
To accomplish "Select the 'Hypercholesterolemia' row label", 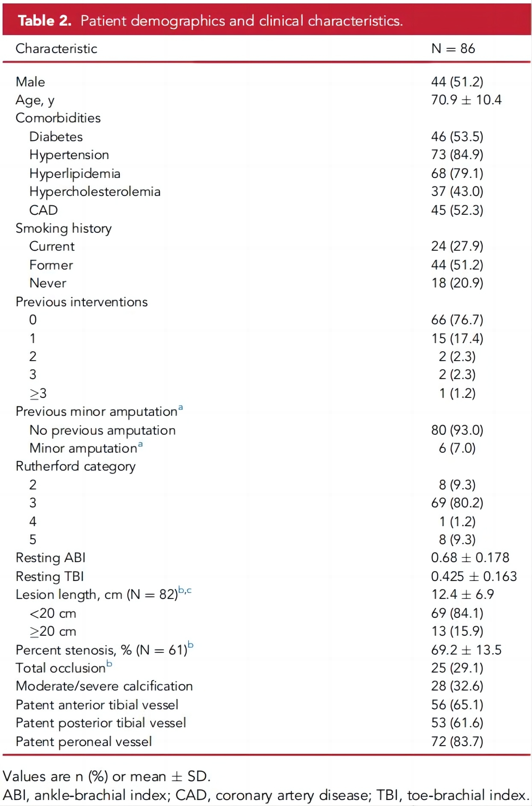I will (x=95, y=192).
